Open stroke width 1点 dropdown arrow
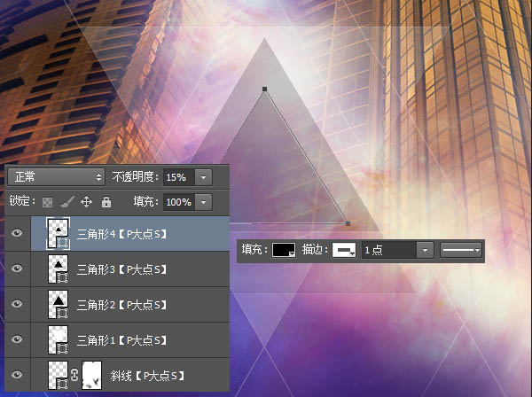This screenshot has height=397, width=532. (425, 250)
